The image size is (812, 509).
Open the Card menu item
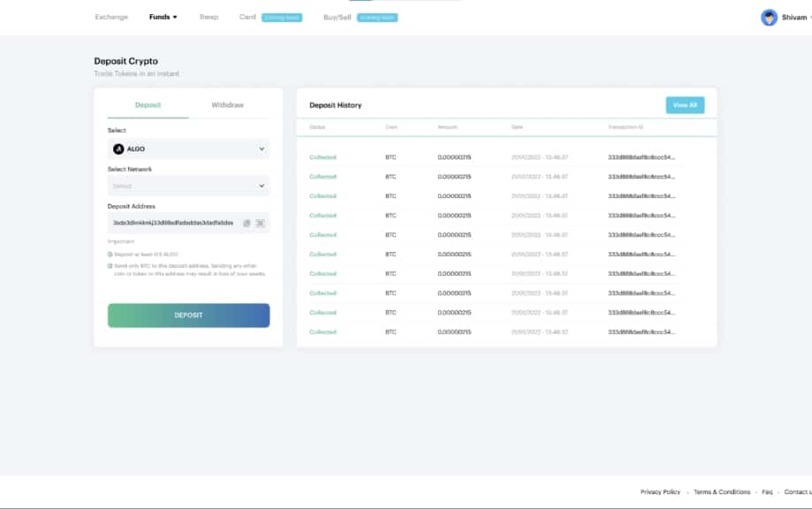(247, 17)
